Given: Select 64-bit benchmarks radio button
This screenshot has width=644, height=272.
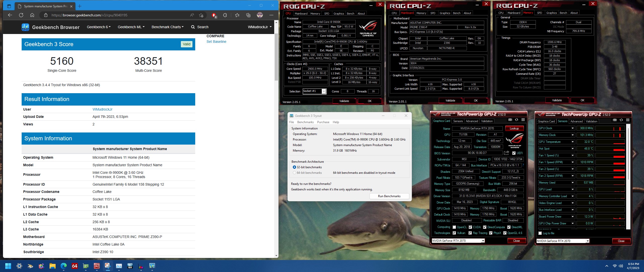Looking at the screenshot, I should [x=294, y=173].
